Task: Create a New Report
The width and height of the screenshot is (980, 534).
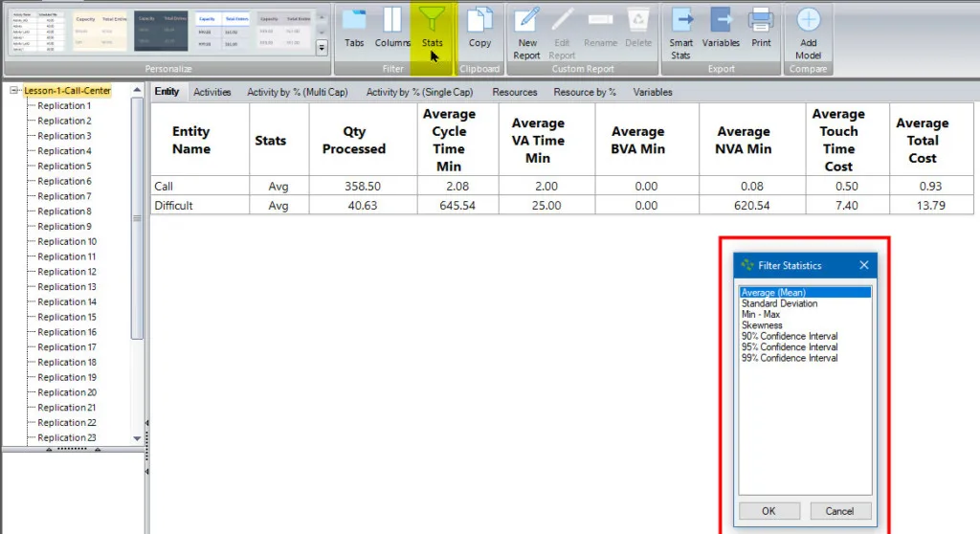Action: [527, 34]
